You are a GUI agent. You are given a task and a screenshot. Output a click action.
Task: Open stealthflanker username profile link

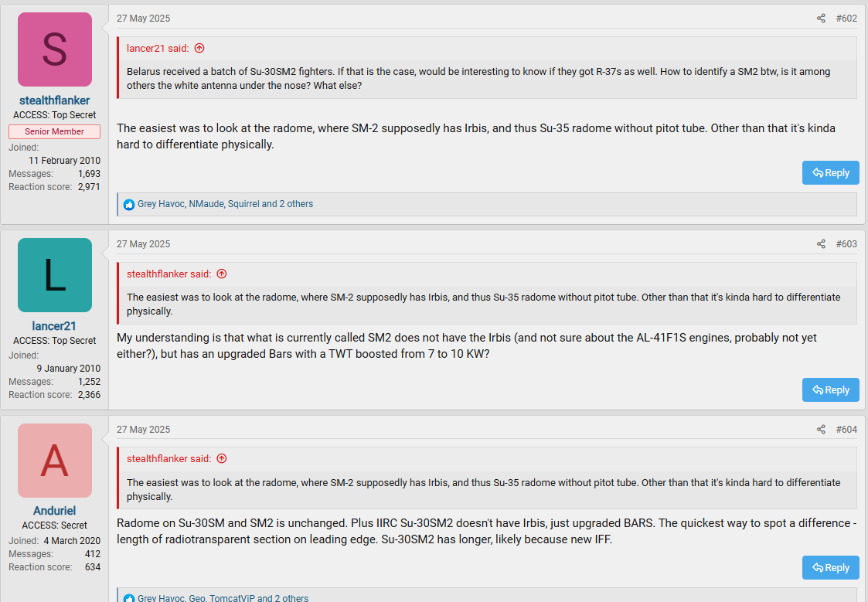click(x=55, y=100)
